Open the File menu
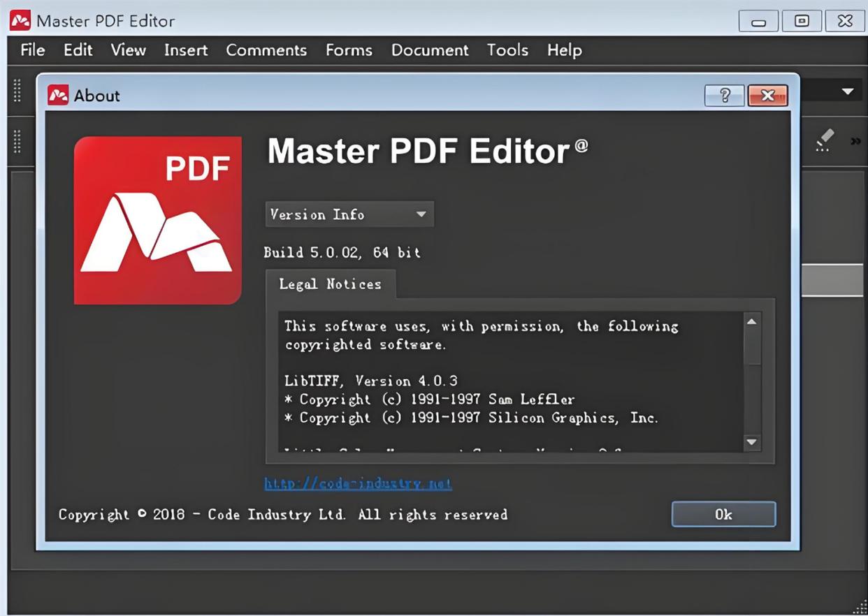 coord(32,50)
